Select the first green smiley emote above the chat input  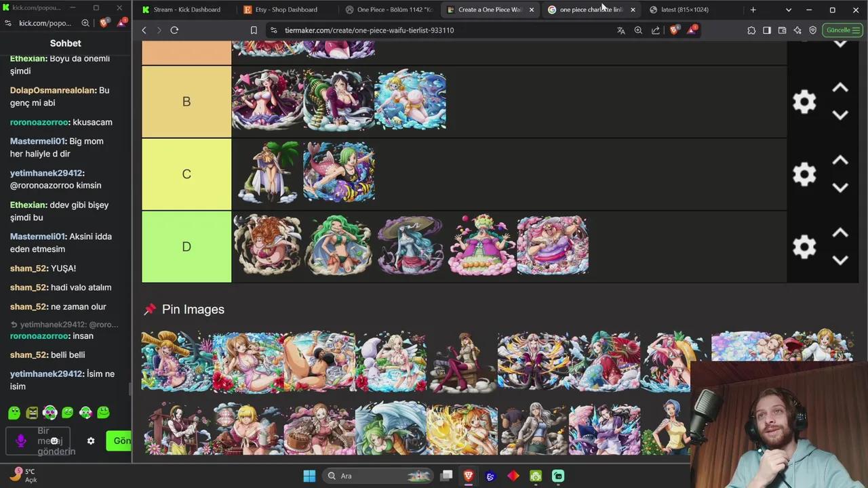14,412
